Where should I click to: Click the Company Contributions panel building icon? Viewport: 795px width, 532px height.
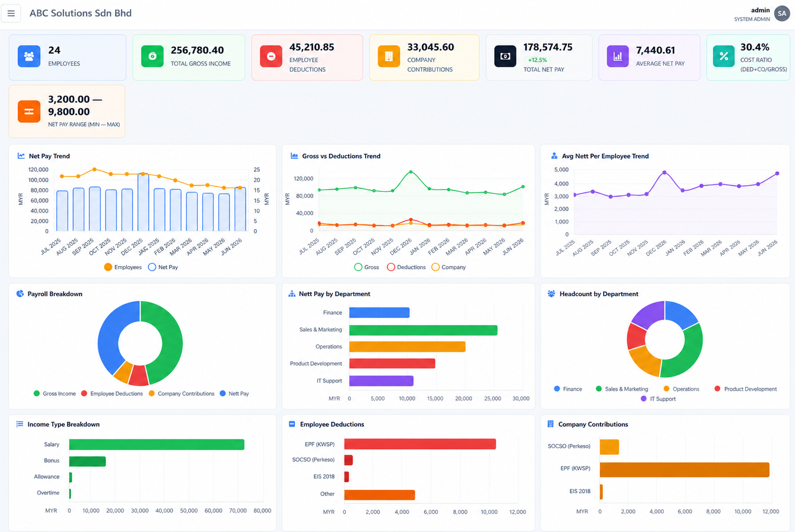tap(551, 424)
